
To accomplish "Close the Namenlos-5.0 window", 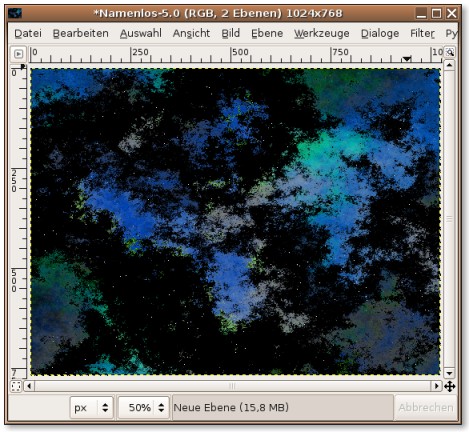I will pos(451,13).
